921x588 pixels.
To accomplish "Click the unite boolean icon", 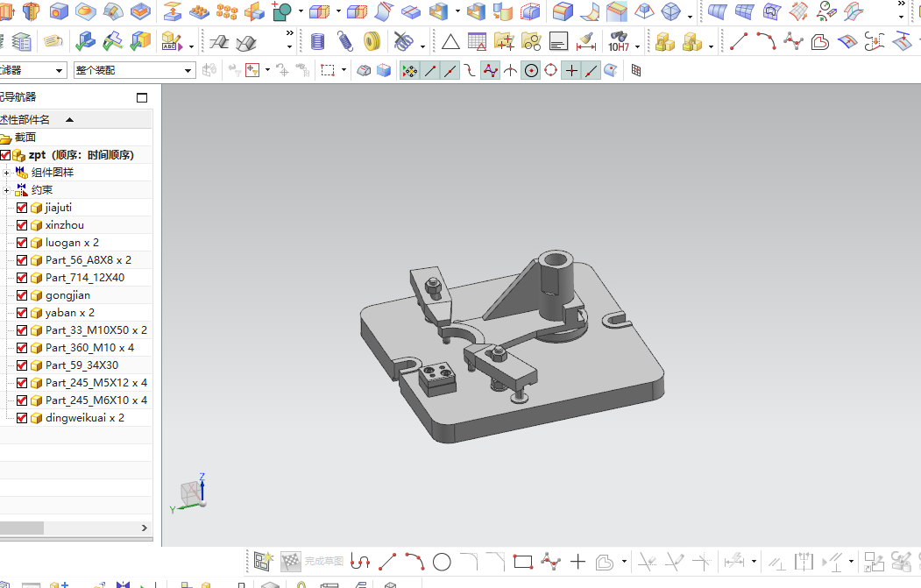I will coord(282,11).
